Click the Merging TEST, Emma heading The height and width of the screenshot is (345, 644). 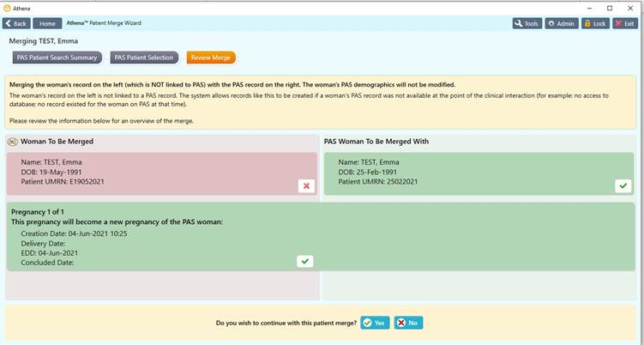[x=43, y=41]
